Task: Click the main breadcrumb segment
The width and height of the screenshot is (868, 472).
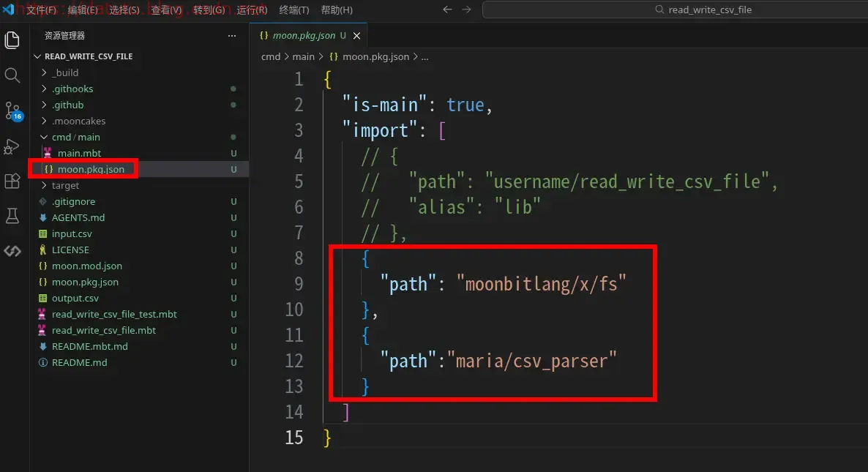Action: coord(303,56)
